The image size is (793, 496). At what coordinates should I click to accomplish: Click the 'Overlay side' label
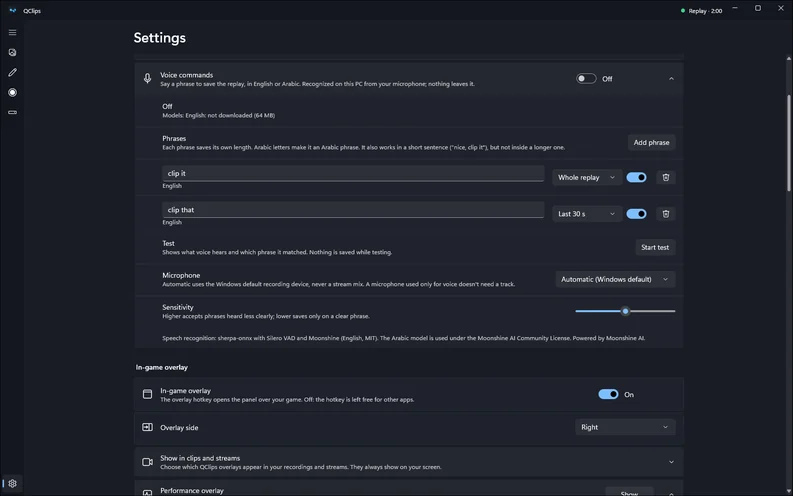(x=179, y=428)
